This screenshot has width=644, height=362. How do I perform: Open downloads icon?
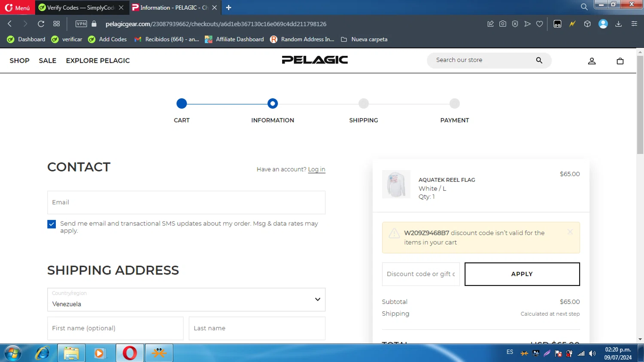[x=618, y=24]
